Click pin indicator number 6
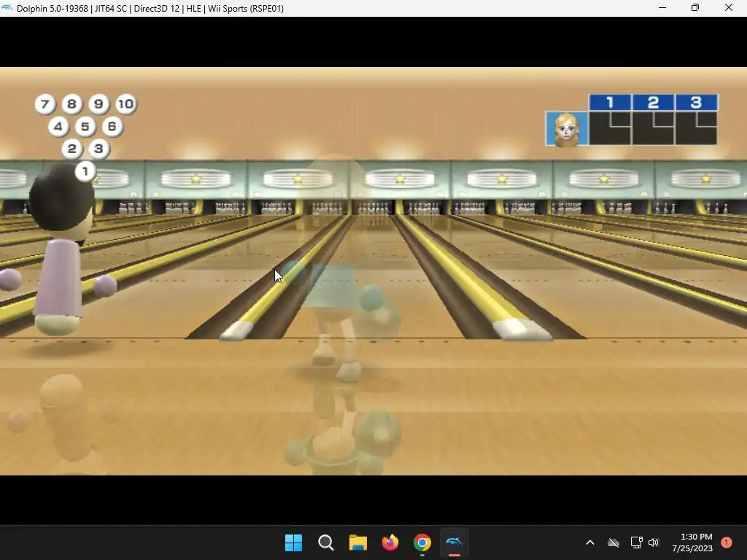 (112, 126)
